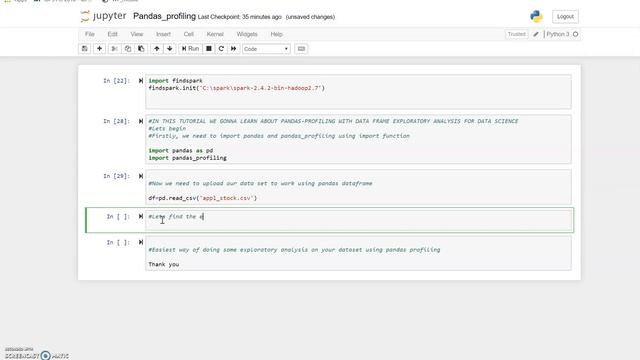The height and width of the screenshot is (360, 640).
Task: Open the View menu
Action: (x=137, y=34)
